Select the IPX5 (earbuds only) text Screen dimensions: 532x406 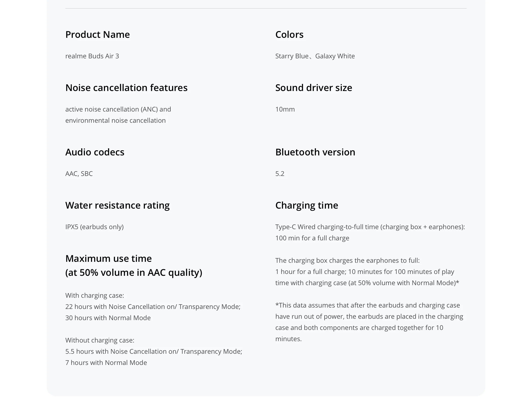[x=94, y=227]
